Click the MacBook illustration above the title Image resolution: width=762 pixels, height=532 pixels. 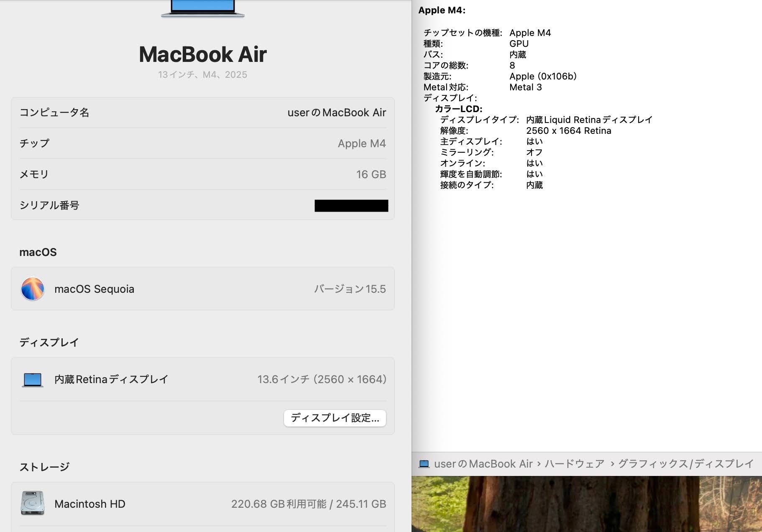coord(203,8)
